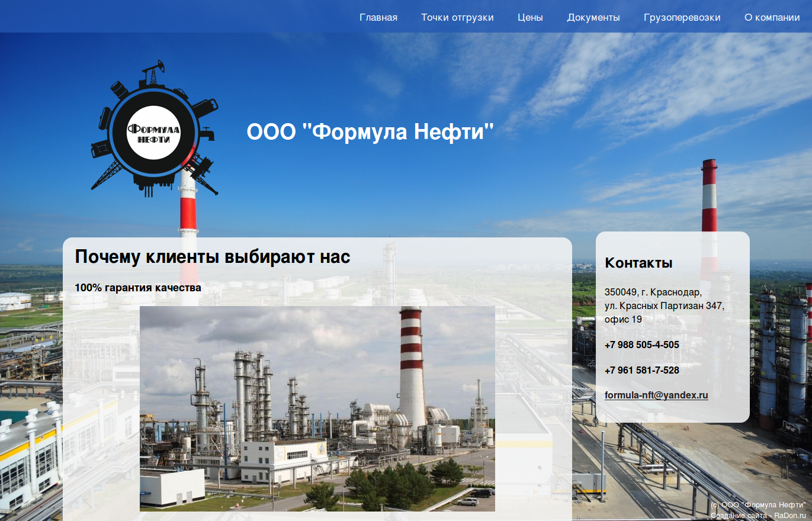Click the Формула Нефти round logo
The height and width of the screenshot is (521, 812).
pos(153,130)
